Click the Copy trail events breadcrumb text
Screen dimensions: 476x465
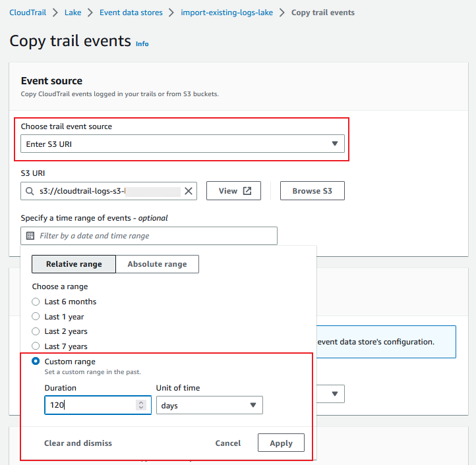[323, 13]
